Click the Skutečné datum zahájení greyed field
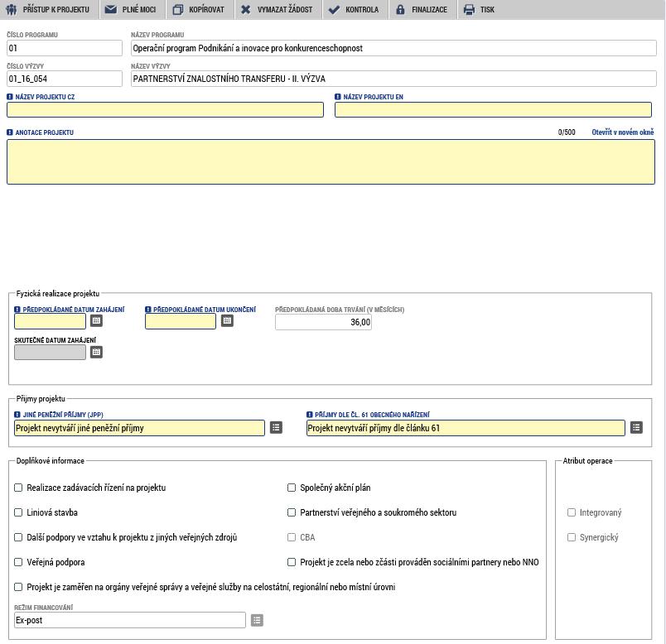The image size is (666, 644). (51, 353)
